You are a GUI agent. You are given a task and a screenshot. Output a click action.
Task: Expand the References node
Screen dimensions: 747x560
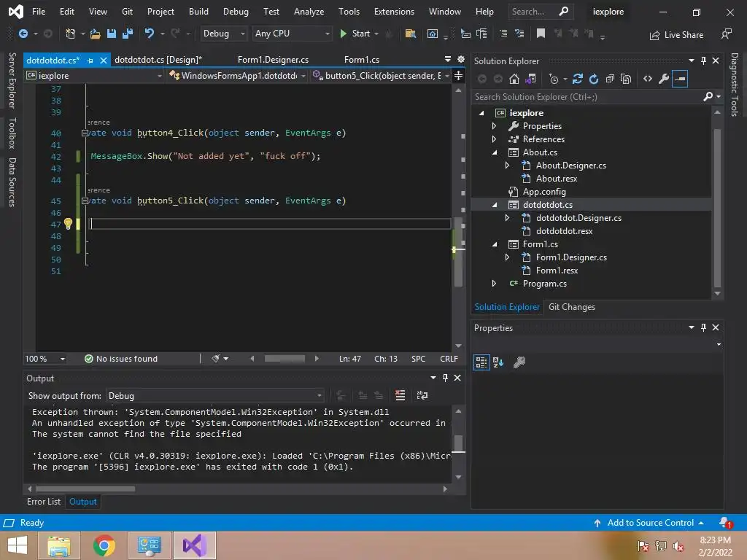pyautogui.click(x=494, y=139)
